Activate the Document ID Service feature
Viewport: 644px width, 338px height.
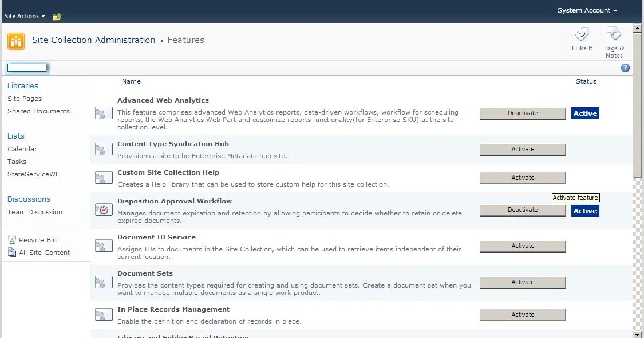pyautogui.click(x=523, y=246)
